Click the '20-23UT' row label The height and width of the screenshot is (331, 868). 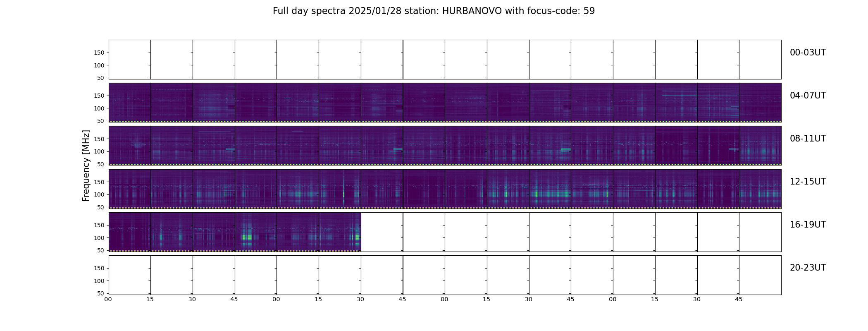click(808, 268)
